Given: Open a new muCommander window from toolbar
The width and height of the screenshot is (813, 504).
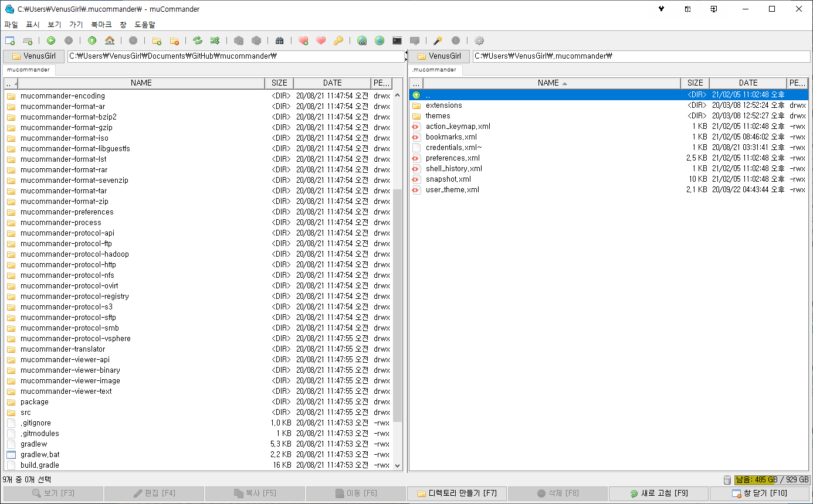Looking at the screenshot, I should pos(10,40).
